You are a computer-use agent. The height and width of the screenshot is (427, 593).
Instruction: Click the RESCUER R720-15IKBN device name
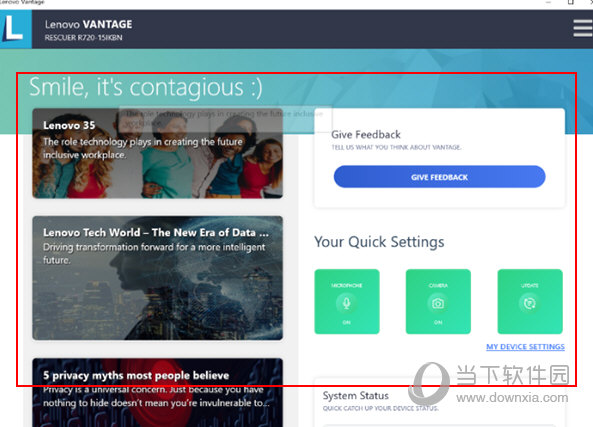coord(83,37)
